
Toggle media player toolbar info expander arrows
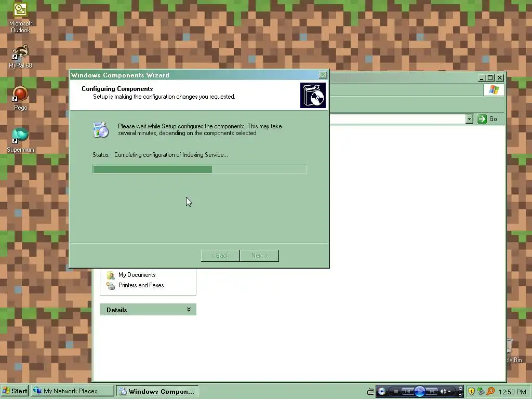click(460, 389)
